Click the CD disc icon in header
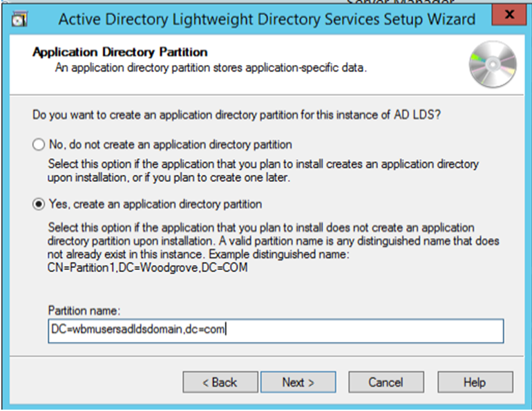The width and height of the screenshot is (532, 411). click(492, 64)
